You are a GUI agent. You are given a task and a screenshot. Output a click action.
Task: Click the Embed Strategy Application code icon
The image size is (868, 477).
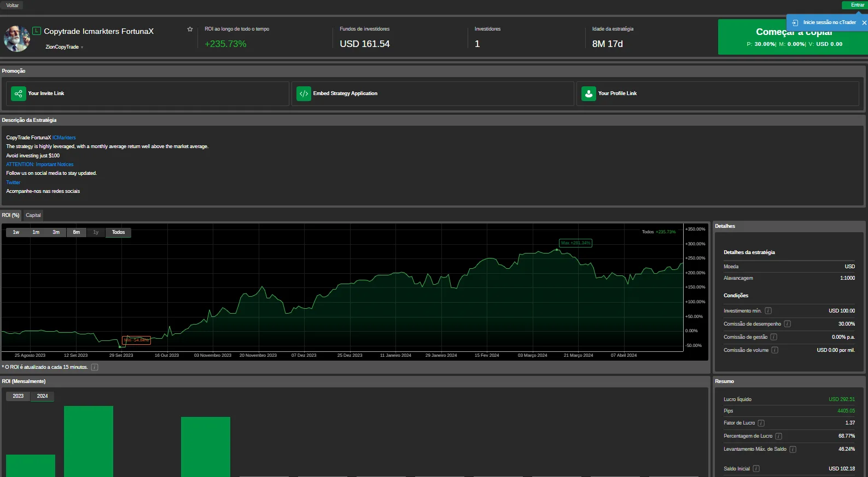(x=304, y=94)
